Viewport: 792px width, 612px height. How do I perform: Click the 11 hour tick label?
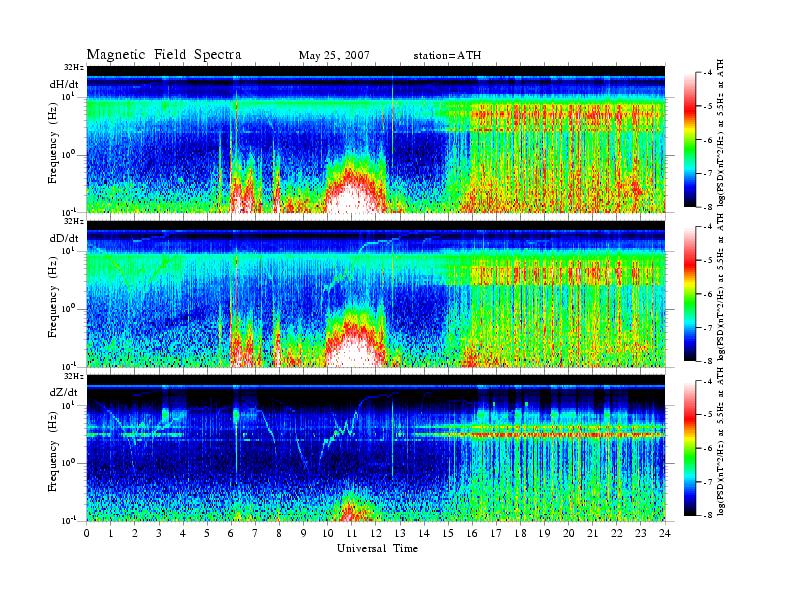[352, 533]
